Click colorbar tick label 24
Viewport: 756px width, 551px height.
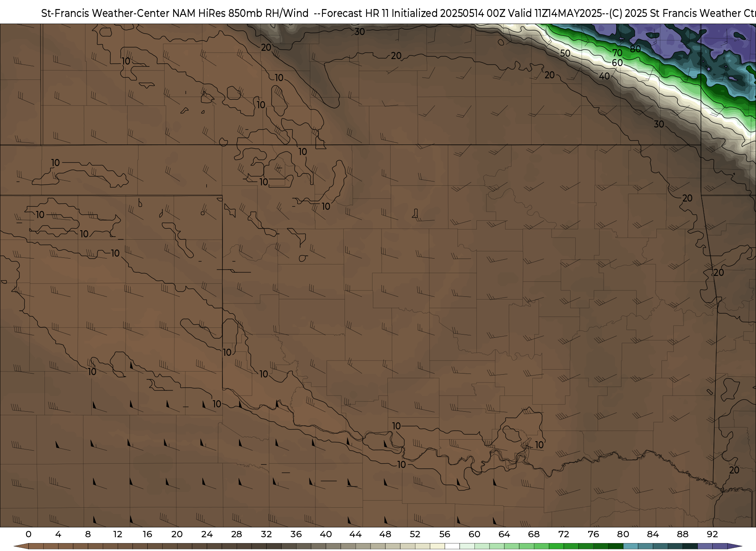point(207,534)
